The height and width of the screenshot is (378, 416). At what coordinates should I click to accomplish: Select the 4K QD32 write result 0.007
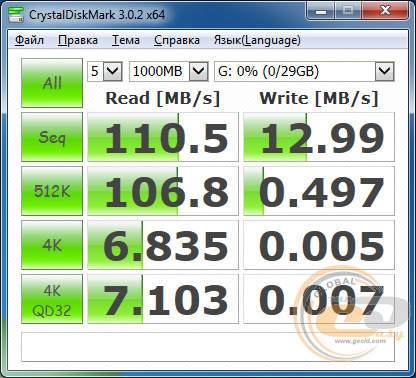click(319, 299)
